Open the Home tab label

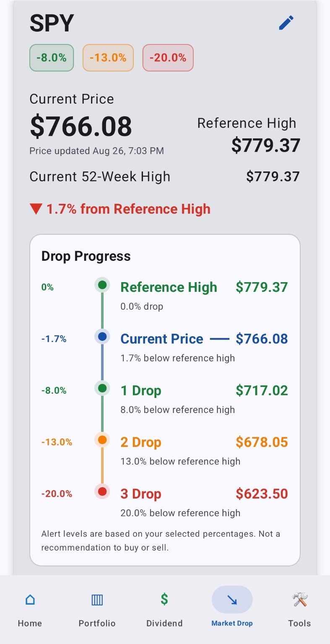coord(30,623)
